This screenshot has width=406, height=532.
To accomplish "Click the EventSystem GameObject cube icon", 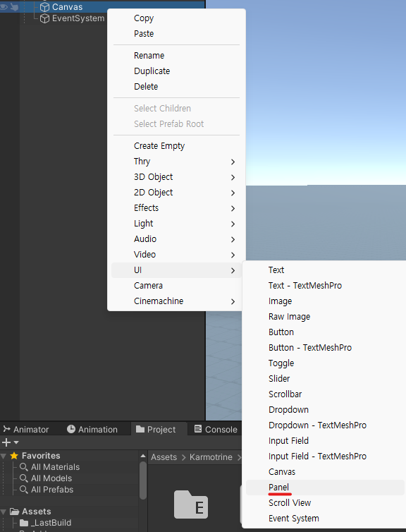I will click(44, 18).
